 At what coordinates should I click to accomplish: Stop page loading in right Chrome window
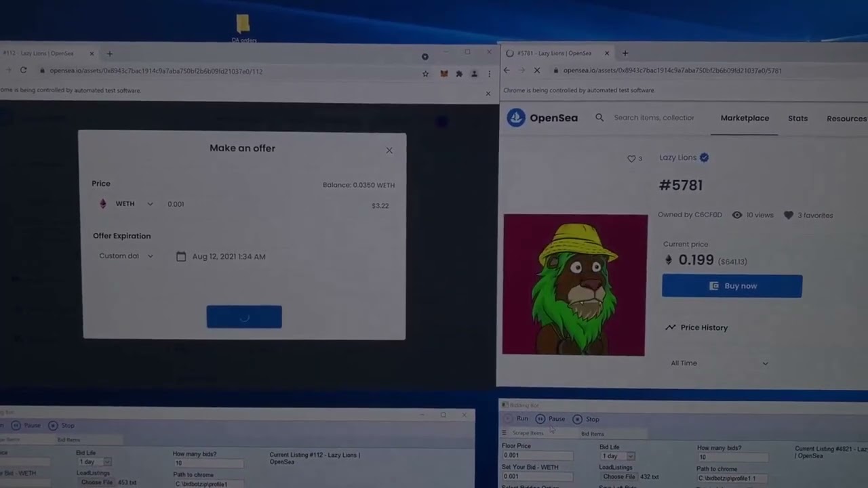(x=536, y=70)
